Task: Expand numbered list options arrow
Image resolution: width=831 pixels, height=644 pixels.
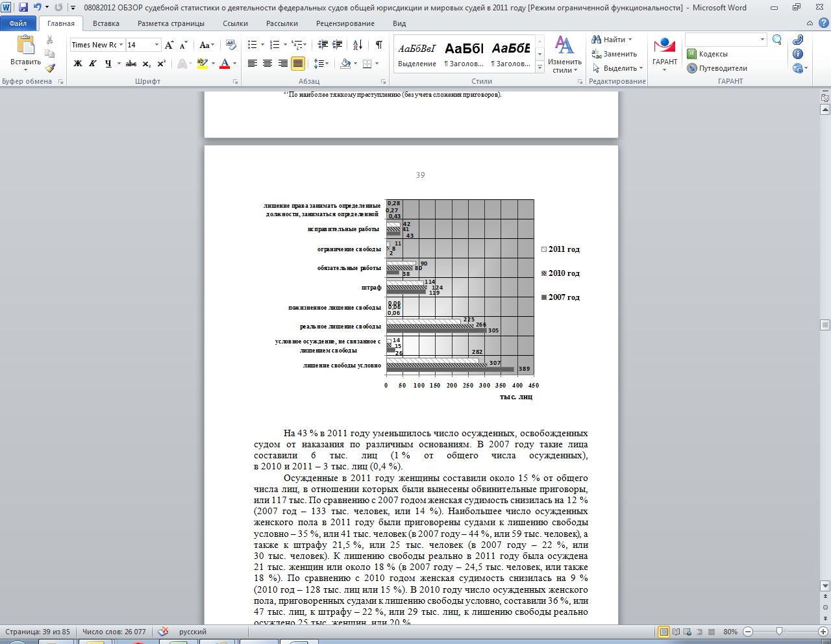Action: (284, 45)
